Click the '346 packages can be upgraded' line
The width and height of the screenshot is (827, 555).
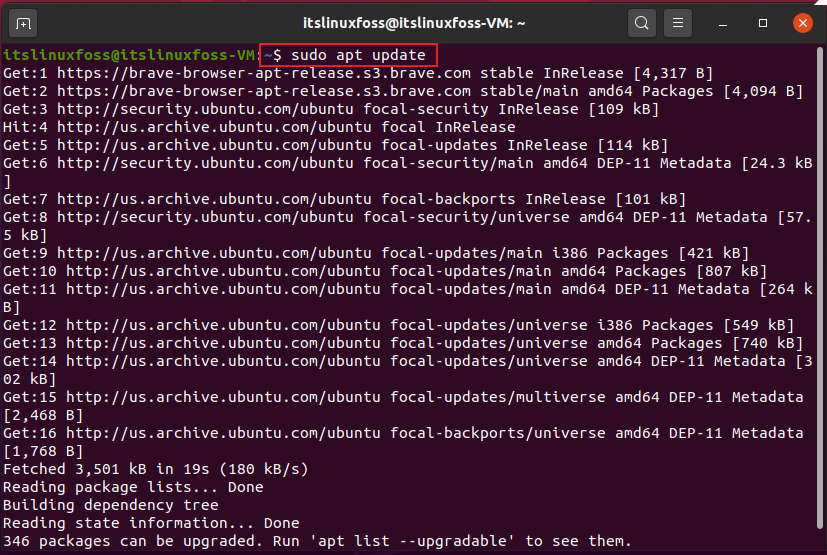(318, 541)
